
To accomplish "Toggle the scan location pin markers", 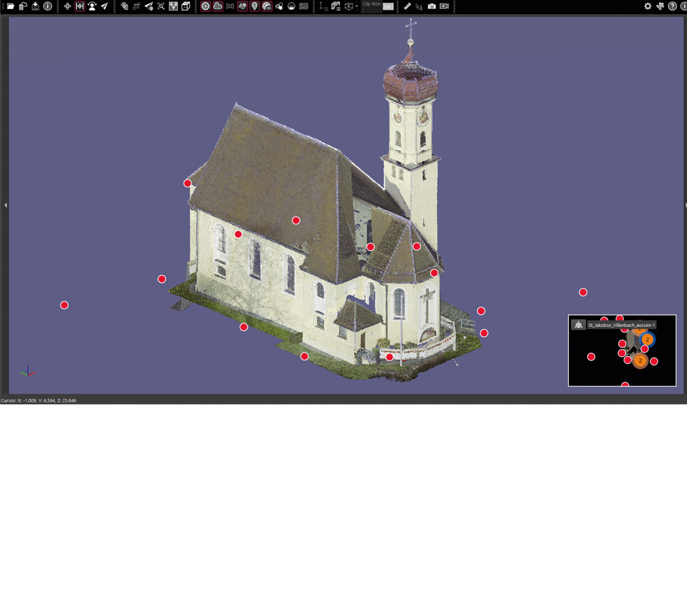I will coord(254,6).
